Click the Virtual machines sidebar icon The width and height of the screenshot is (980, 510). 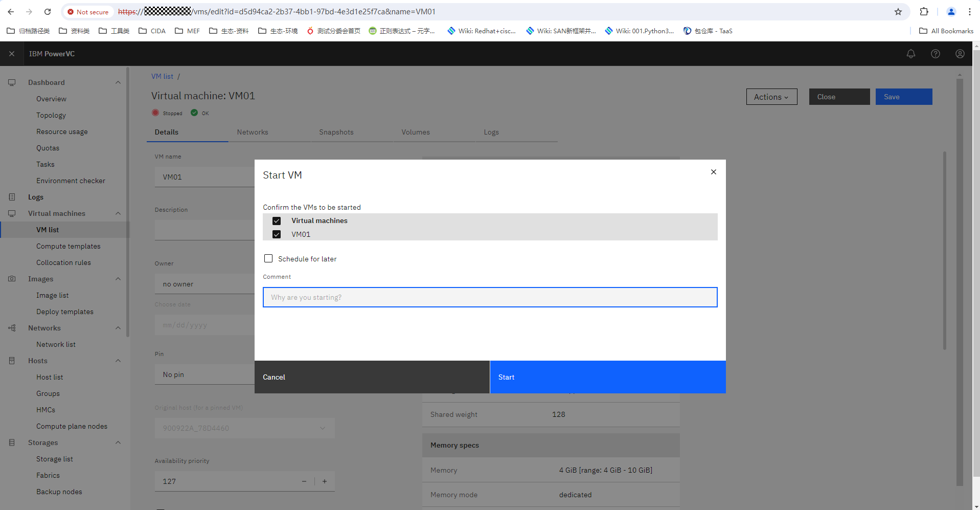coord(12,213)
